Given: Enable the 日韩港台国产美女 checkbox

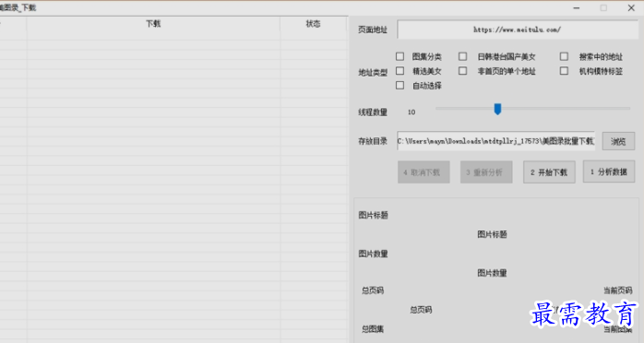Looking at the screenshot, I should pos(463,56).
